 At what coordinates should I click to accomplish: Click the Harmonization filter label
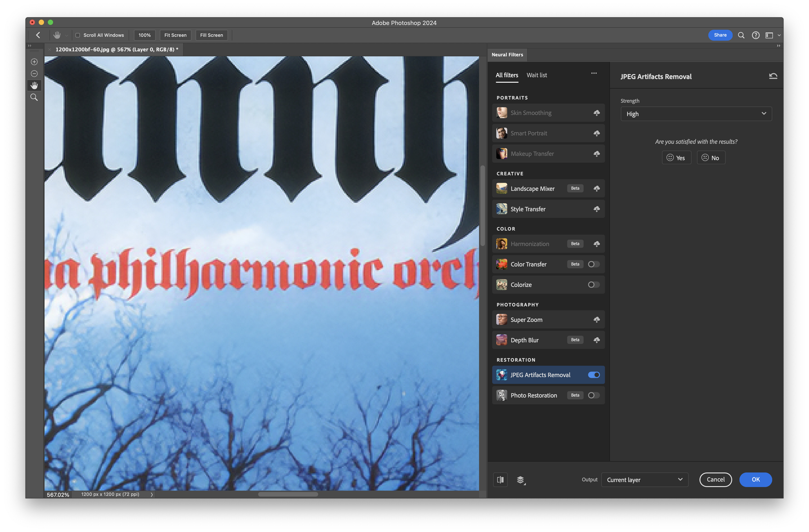529,244
